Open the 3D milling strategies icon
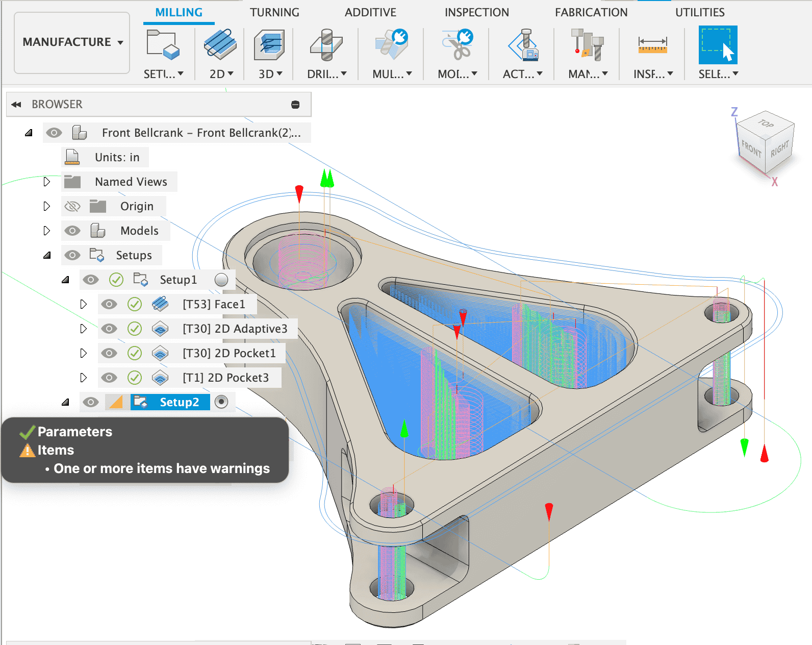 click(x=269, y=45)
